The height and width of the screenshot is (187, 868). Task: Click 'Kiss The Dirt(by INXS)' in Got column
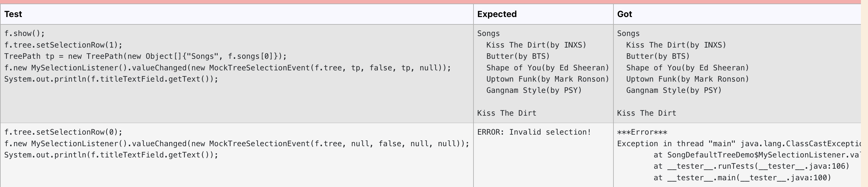676,45
